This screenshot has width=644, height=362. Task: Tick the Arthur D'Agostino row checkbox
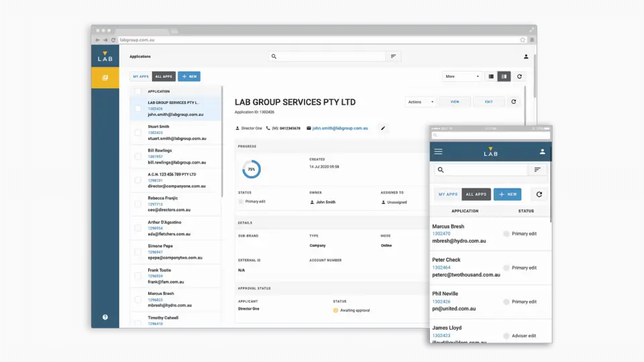[138, 228]
